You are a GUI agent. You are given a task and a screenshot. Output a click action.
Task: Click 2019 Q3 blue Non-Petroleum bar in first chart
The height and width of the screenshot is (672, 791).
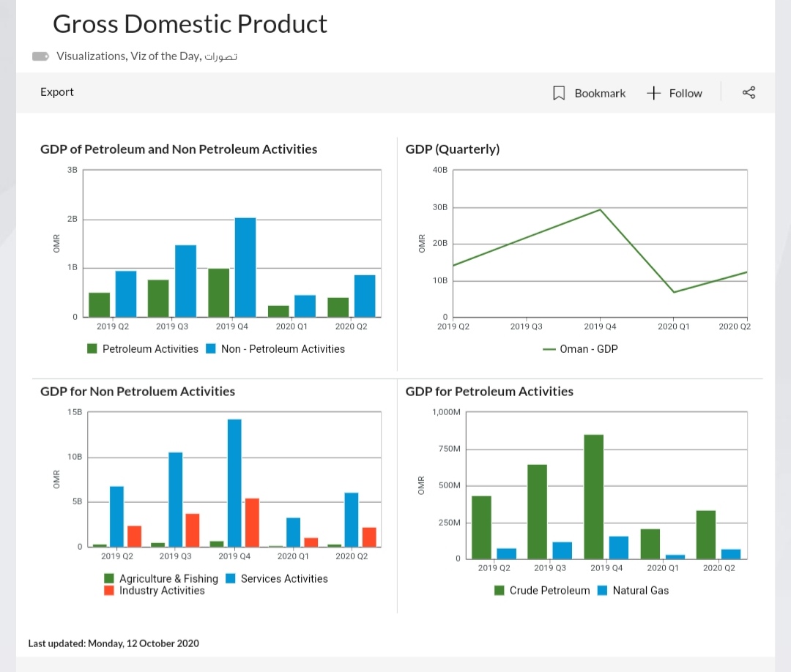pyautogui.click(x=185, y=281)
